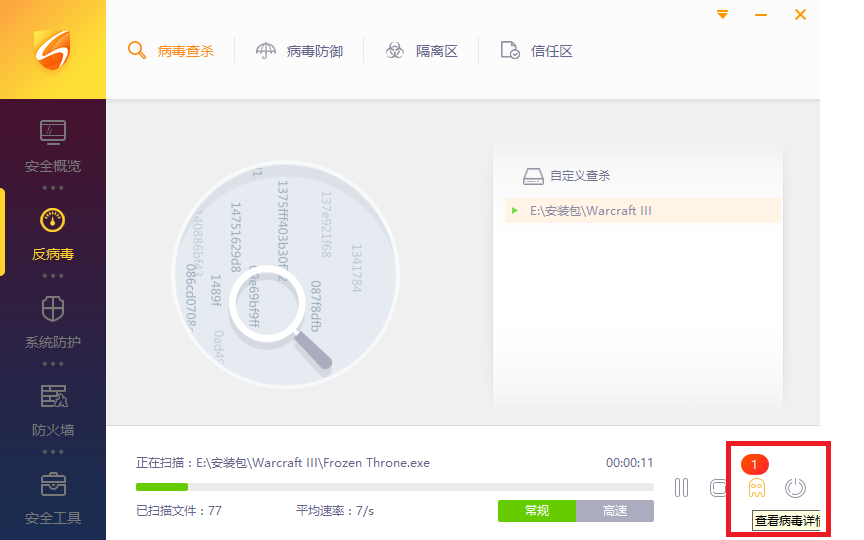This screenshot has width=864, height=540.
Task: Select the E:\安装包\Warcraft III scan item
Action: [642, 210]
